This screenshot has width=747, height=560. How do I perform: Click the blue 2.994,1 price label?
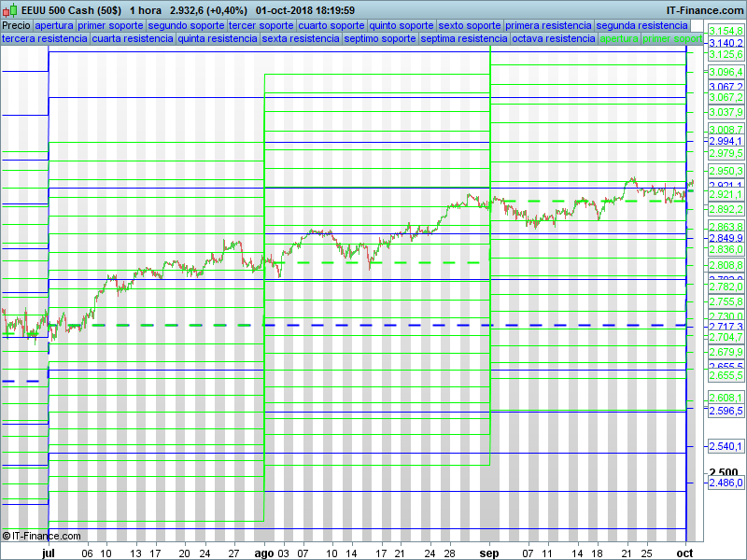pyautogui.click(x=726, y=141)
